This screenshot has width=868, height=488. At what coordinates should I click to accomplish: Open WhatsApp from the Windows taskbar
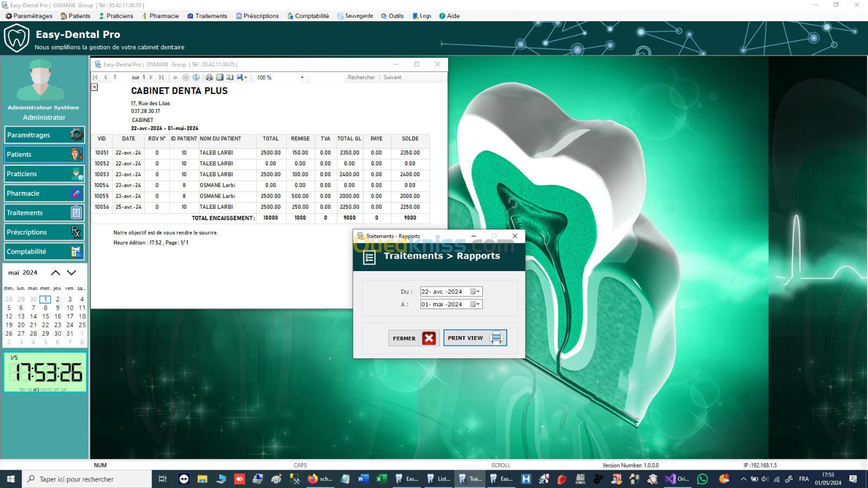pyautogui.click(x=703, y=479)
